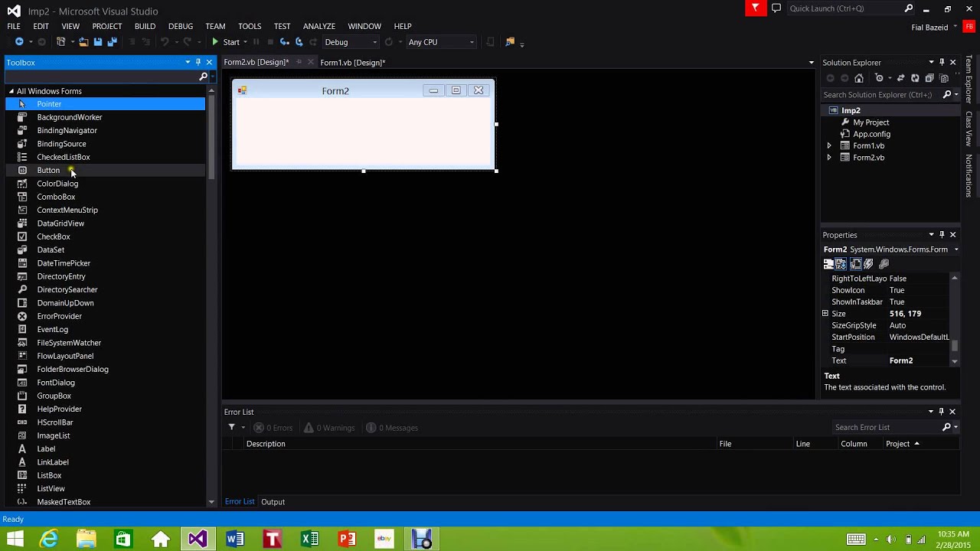The width and height of the screenshot is (980, 551).
Task: Click the Navigate Backward toolbar icon
Action: (19, 42)
